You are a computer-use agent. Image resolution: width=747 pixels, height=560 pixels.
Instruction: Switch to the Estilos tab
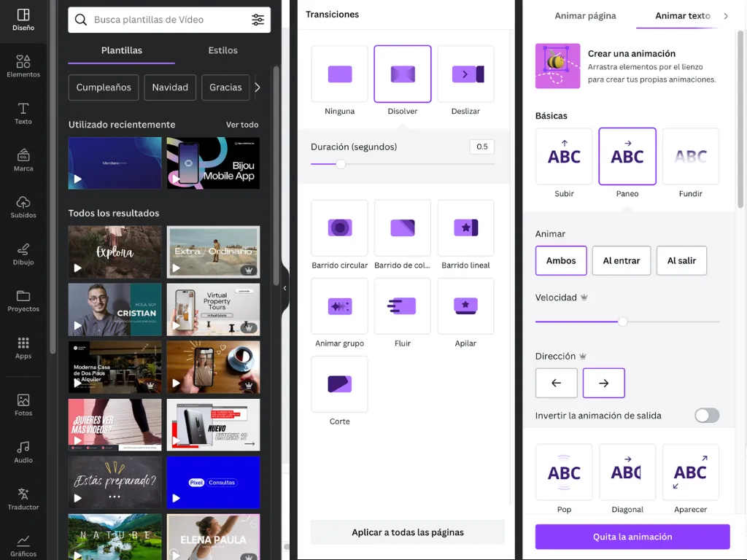click(x=223, y=50)
